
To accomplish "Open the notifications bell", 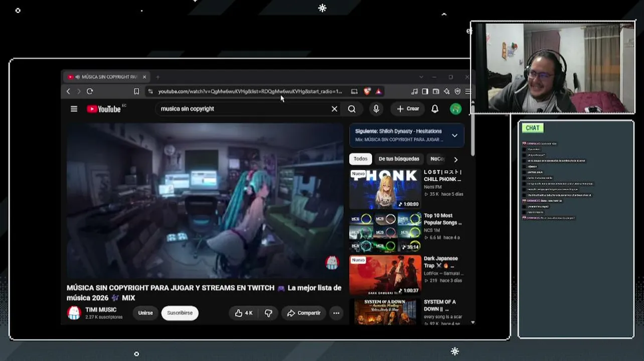I will (x=435, y=109).
